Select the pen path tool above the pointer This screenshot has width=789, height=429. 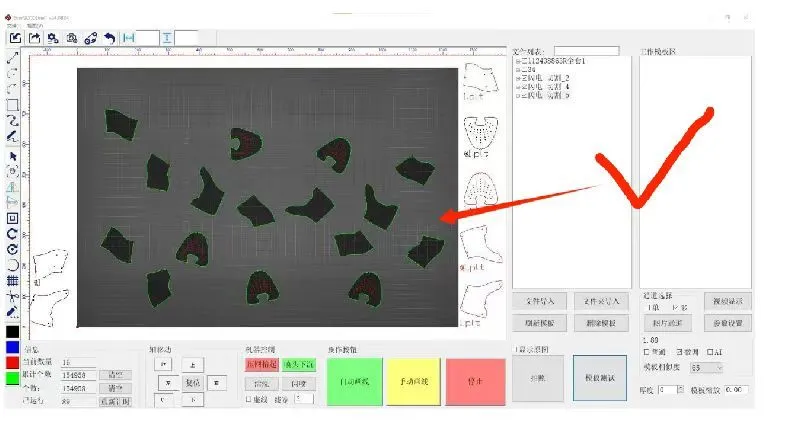click(x=12, y=136)
